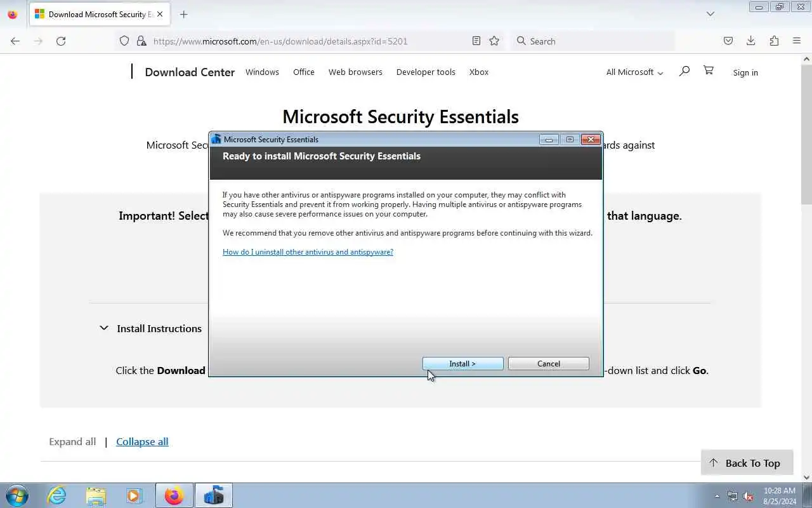Click the microsoft.com URL address field

(x=280, y=41)
